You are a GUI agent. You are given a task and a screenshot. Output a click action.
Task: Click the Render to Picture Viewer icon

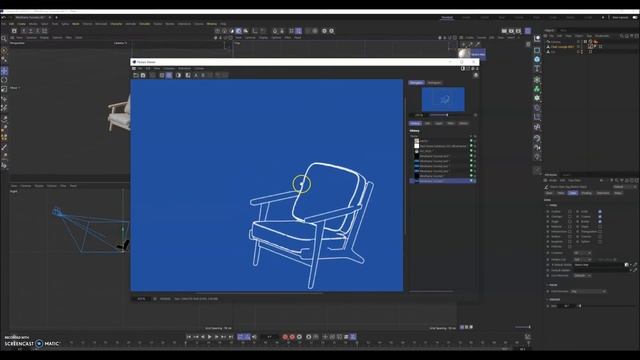coord(511,31)
